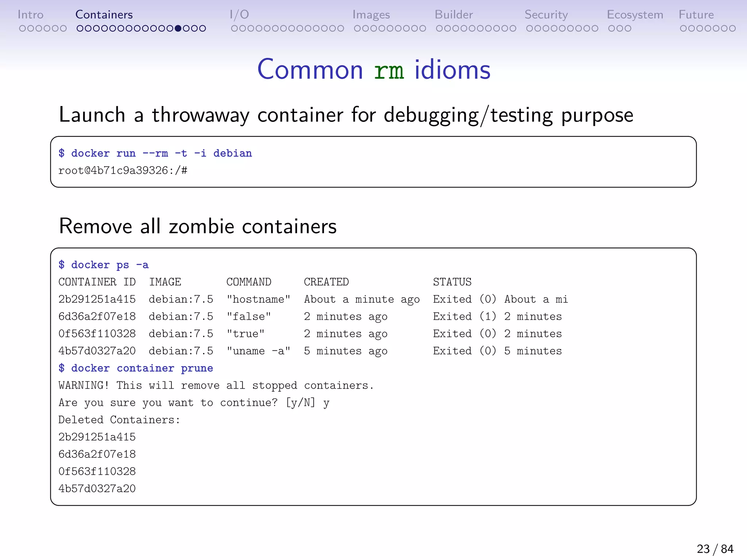Click the first dot under Builder
The height and width of the screenshot is (560, 747).
click(x=439, y=28)
